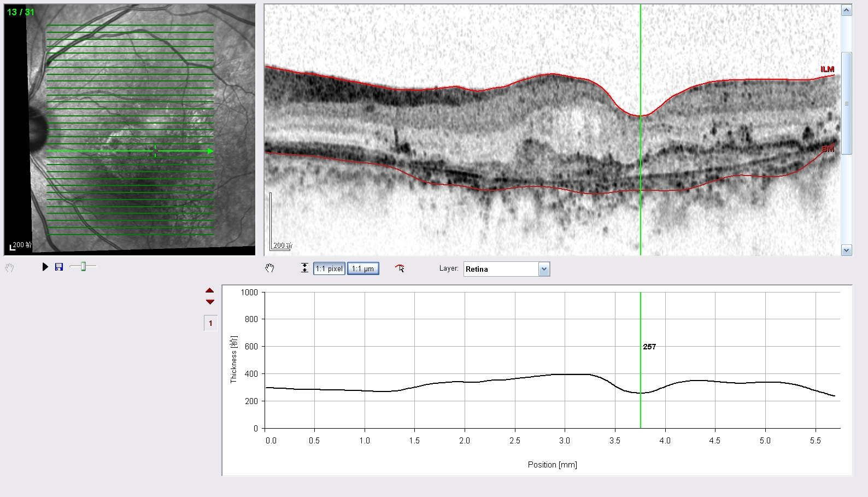The image size is (868, 497).
Task: Click the Thickness axis label
Action: (x=234, y=359)
